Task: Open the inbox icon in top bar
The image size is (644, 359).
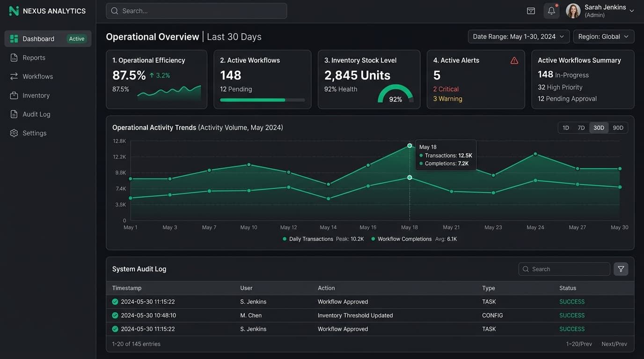Action: (x=531, y=11)
